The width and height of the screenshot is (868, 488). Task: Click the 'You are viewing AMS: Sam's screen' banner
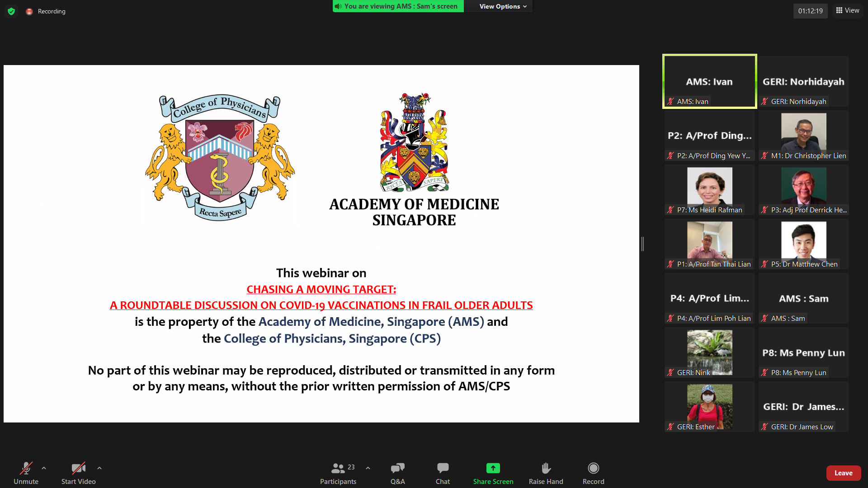[398, 6]
